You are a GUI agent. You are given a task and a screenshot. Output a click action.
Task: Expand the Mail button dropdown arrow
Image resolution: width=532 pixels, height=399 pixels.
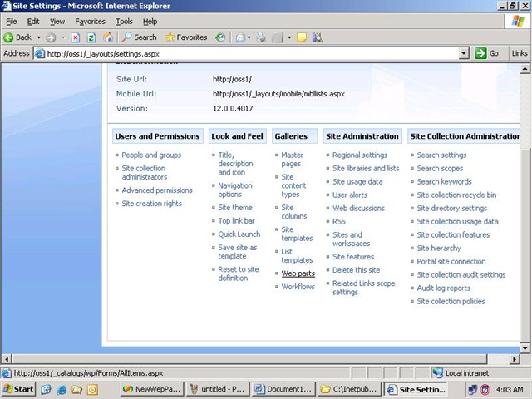tap(249, 37)
